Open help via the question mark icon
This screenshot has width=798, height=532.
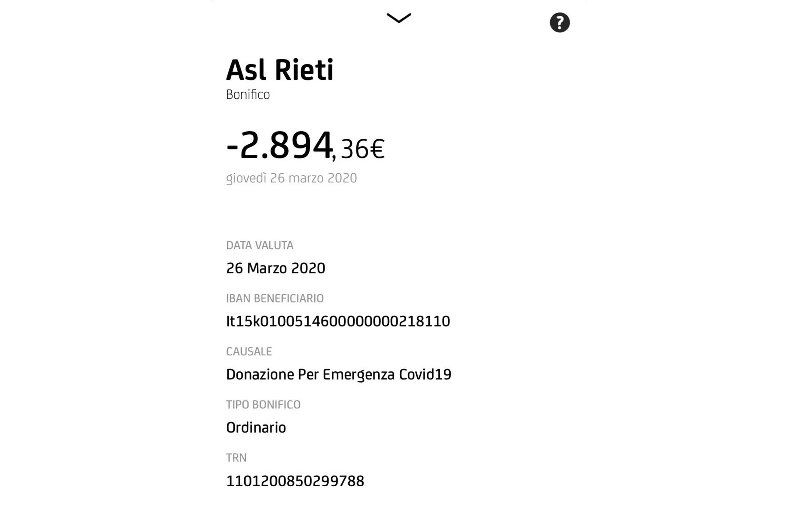click(559, 23)
